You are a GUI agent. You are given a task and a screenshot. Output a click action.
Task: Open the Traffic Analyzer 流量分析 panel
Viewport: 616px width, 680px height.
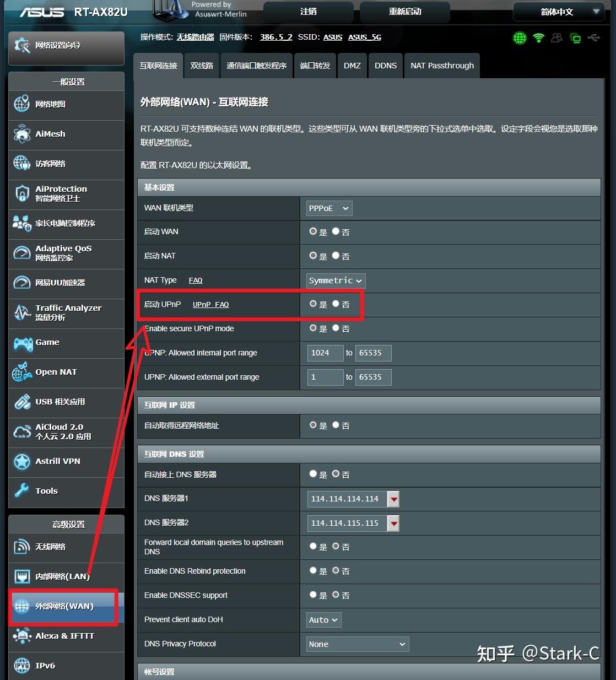click(x=67, y=312)
